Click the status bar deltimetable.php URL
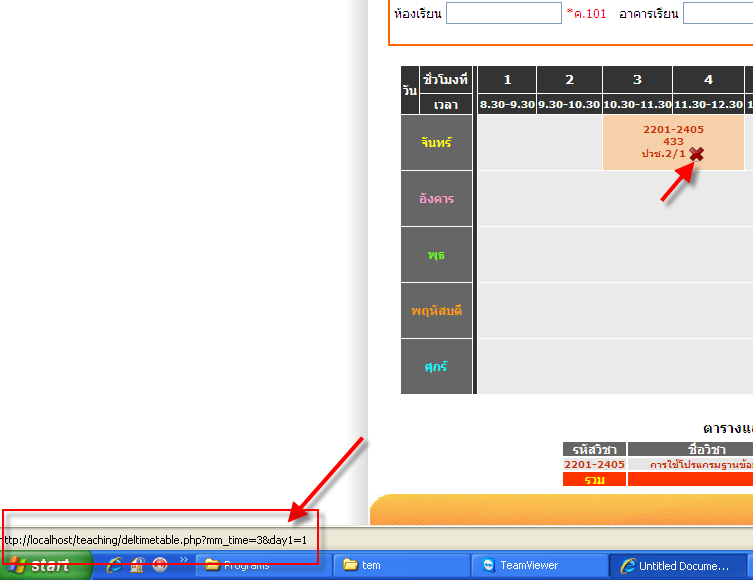The height and width of the screenshot is (580, 753). click(154, 540)
